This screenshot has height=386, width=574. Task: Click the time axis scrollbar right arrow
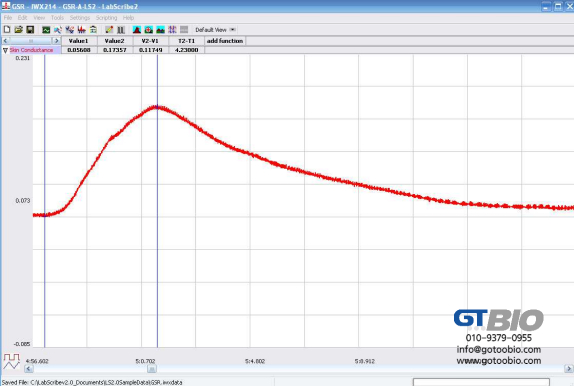569,369
